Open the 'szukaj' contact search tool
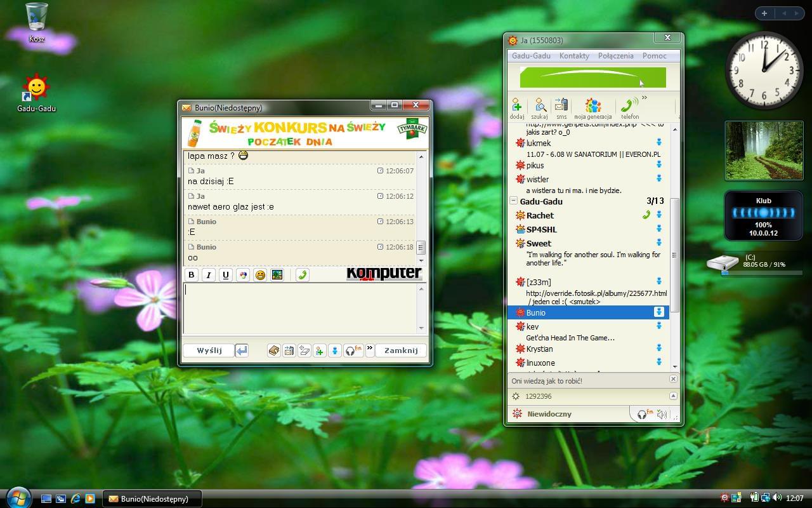This screenshot has height=508, width=812. coord(539,107)
